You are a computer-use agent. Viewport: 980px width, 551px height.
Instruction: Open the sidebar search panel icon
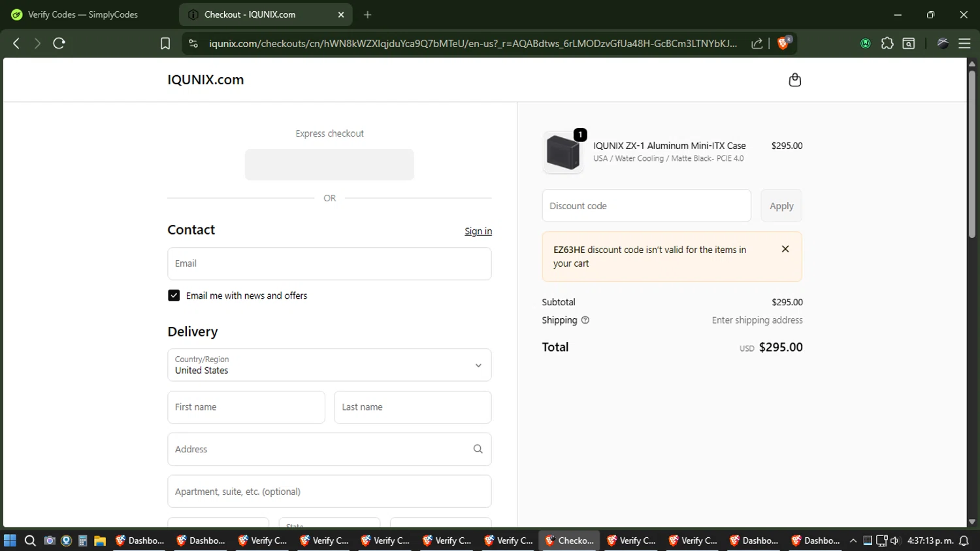pyautogui.click(x=909, y=43)
